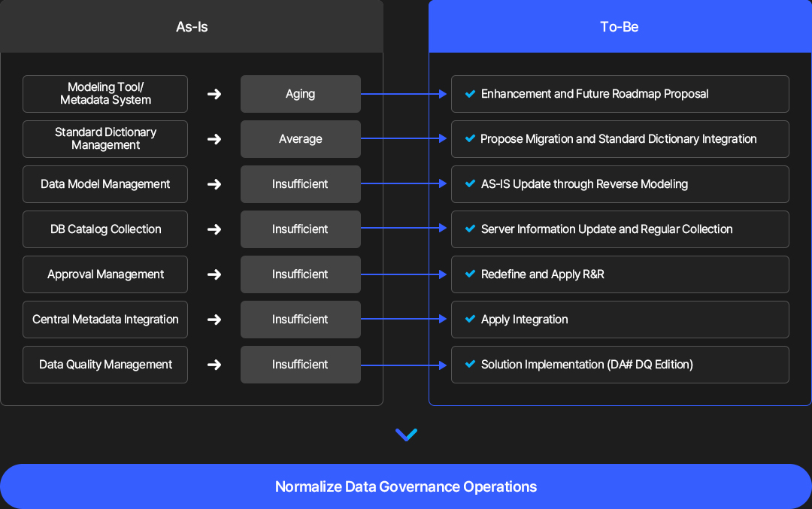This screenshot has height=509, width=812.
Task: Select Server Information Update and Regular Collection row
Action: click(x=620, y=229)
